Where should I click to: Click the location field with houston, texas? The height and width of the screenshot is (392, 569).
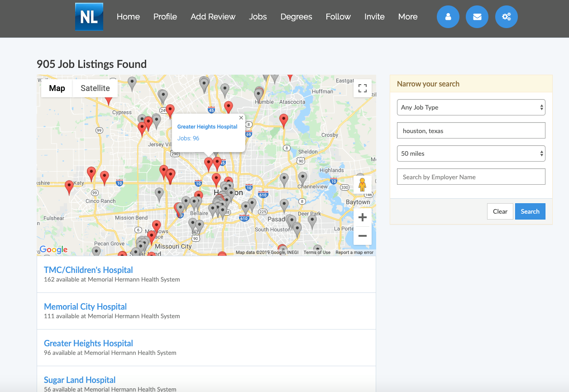coord(471,130)
